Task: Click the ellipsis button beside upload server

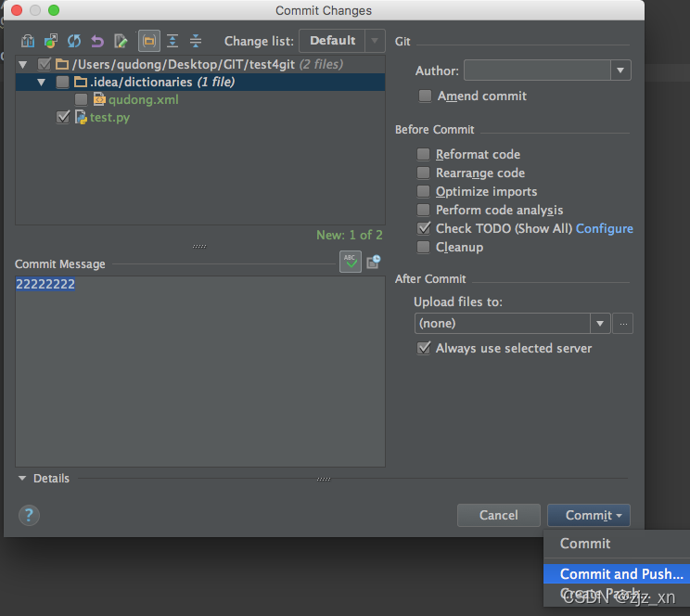Action: click(x=623, y=324)
